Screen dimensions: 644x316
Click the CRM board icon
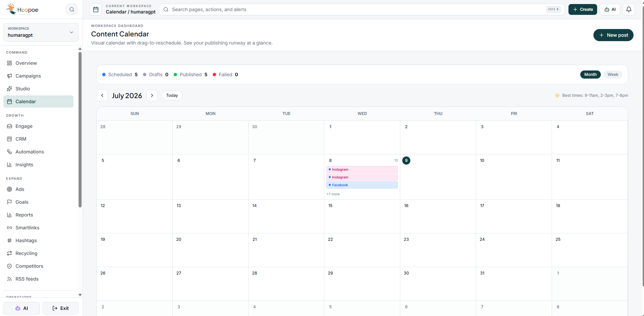[x=9, y=139]
